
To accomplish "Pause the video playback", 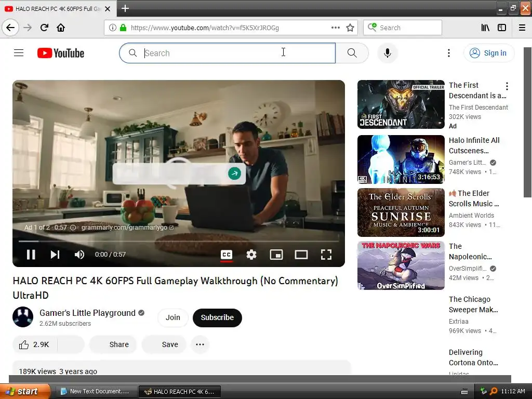I will pyautogui.click(x=31, y=255).
